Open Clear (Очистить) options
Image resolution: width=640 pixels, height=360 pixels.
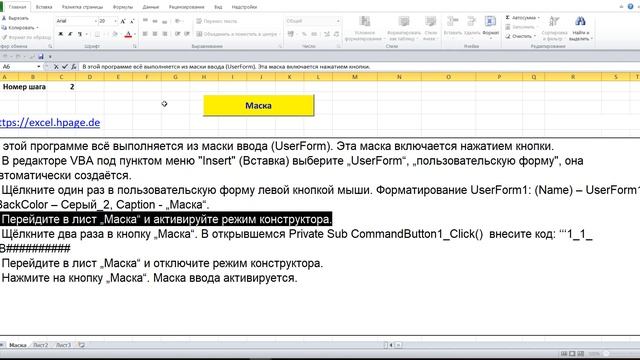[x=520, y=36]
